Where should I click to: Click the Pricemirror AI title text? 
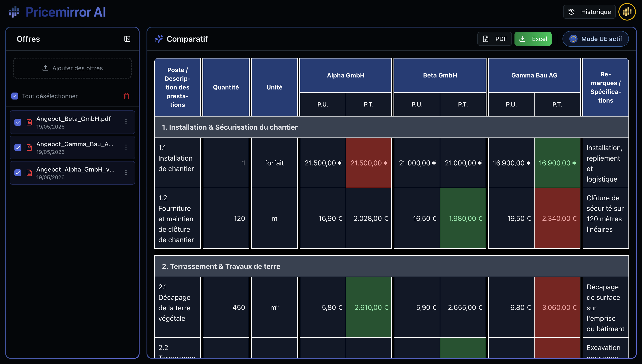66,12
